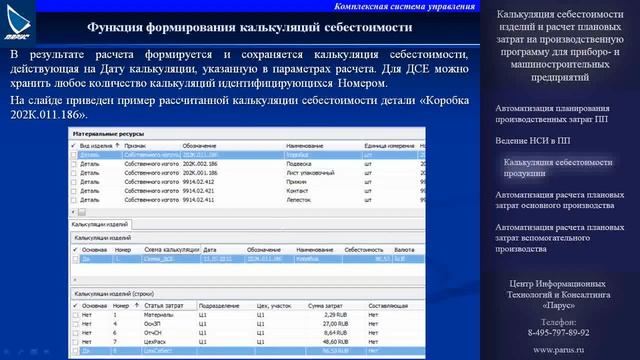Click Наименование header in Материальные ресурсы table
Image resolution: width=640 pixels, height=360 pixels.
[305, 146]
